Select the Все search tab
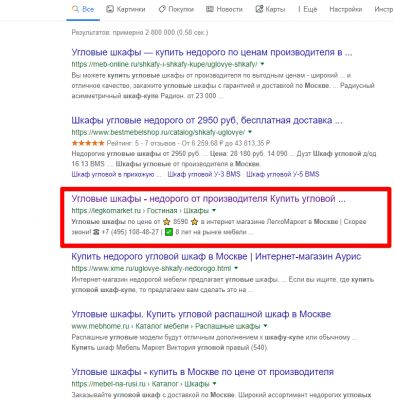Screen dimensions: 394x400 (x=83, y=9)
